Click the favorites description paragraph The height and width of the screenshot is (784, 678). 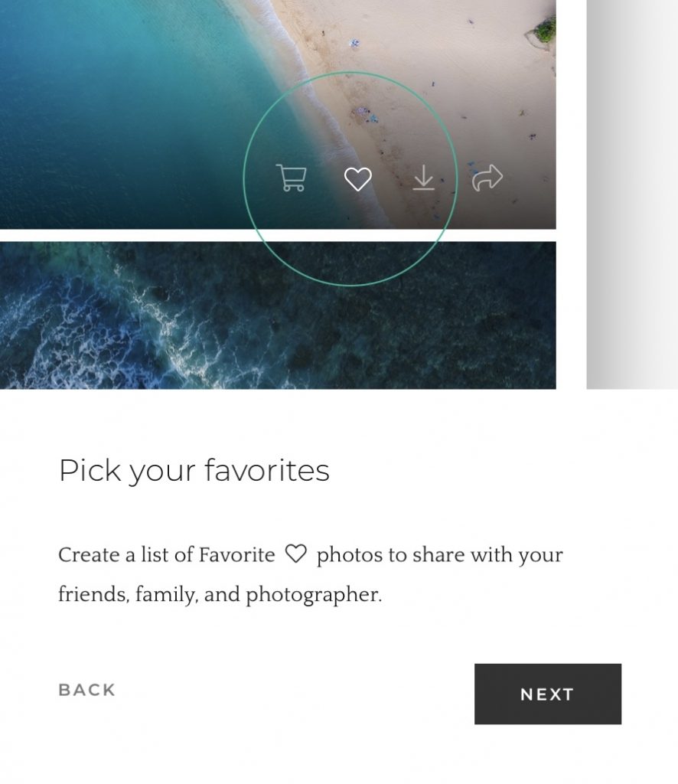(310, 574)
